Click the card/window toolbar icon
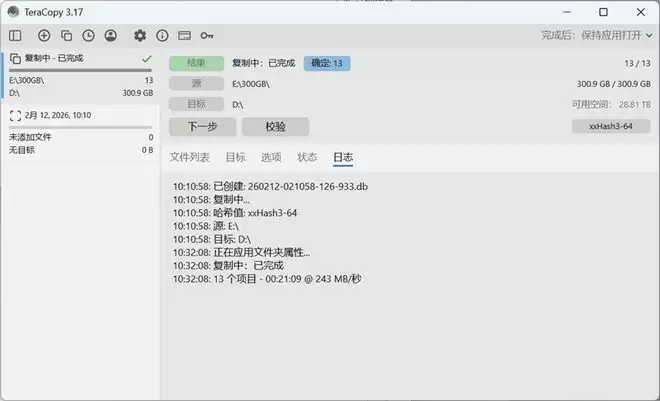 184,36
